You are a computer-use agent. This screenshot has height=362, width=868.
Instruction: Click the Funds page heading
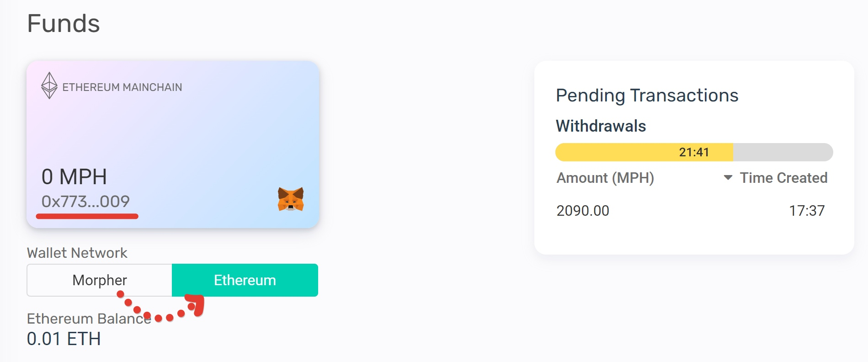64,23
